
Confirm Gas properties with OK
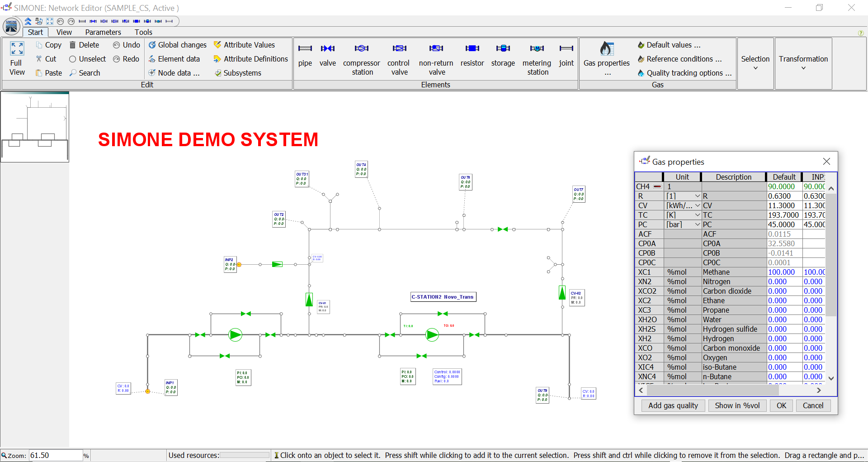(x=782, y=405)
